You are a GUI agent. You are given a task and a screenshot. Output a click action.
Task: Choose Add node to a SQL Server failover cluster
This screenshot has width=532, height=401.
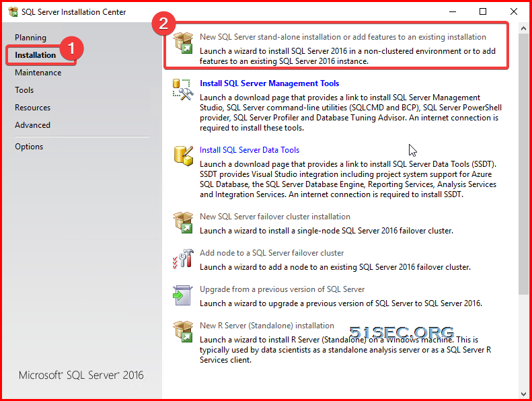(x=272, y=252)
